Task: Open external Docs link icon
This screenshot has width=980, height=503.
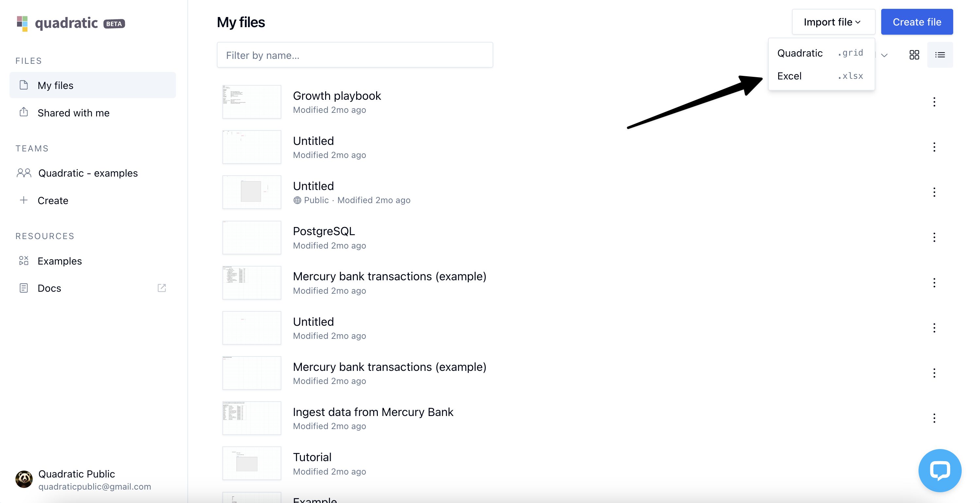Action: pyautogui.click(x=162, y=288)
